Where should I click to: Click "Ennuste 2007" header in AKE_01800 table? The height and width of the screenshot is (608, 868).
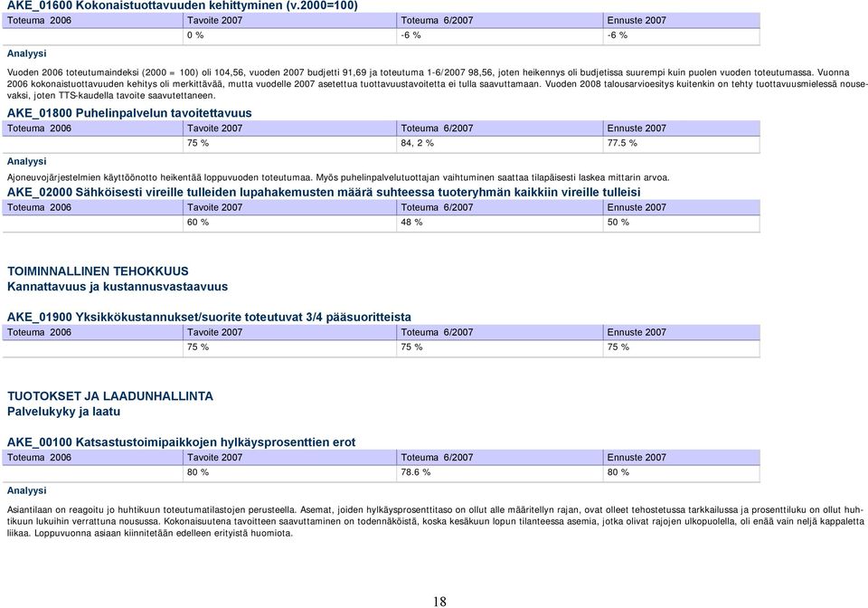point(636,128)
